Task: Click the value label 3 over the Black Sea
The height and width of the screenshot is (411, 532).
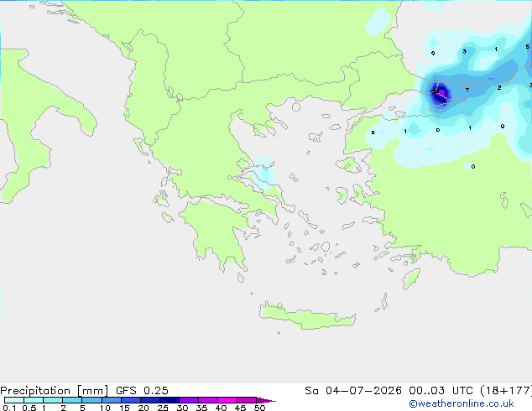Action: pos(465,51)
